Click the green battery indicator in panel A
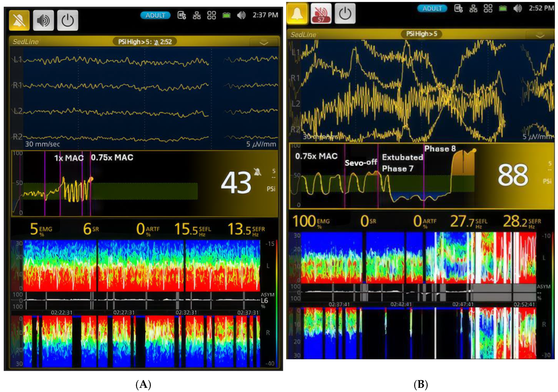This screenshot has height=392, width=558. click(226, 15)
